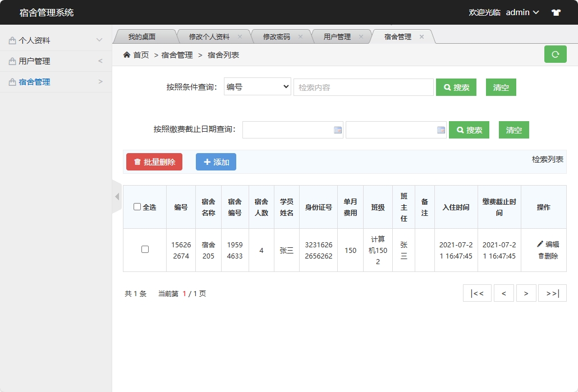The width and height of the screenshot is (578, 392).
Task: Open the calendar icon on the first date field
Action: click(338, 130)
